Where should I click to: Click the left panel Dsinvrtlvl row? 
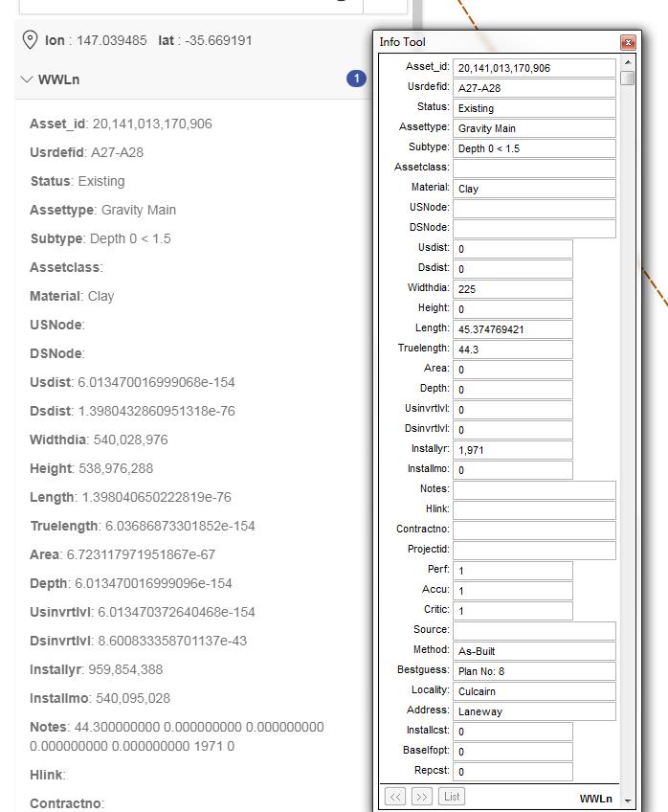tap(138, 641)
